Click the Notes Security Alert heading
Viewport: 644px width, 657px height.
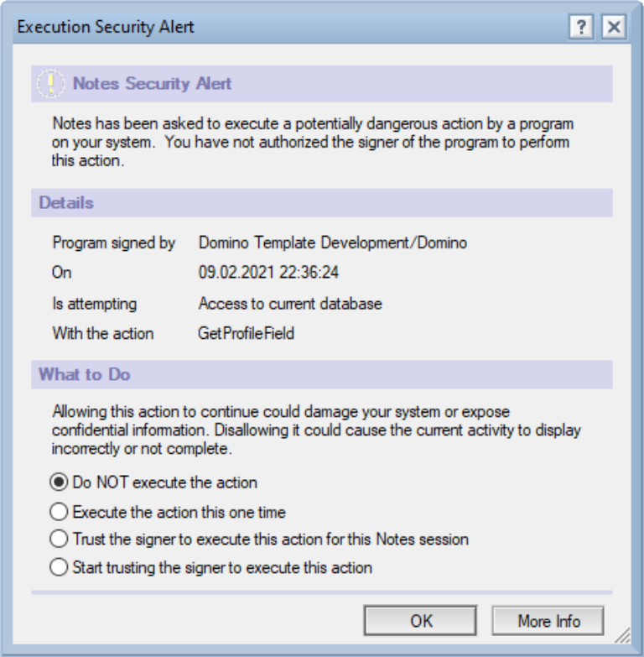[152, 83]
